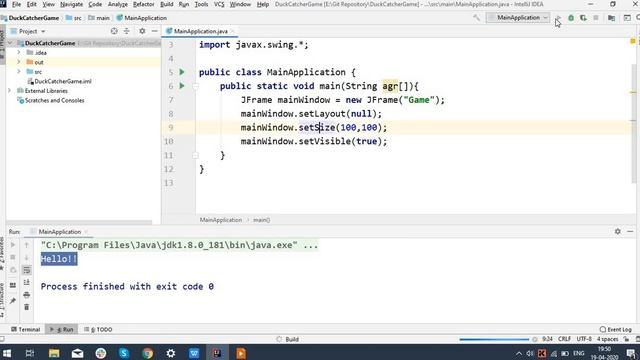The image size is (640, 360).
Task: Collapse DuckCatcherGame project root
Action: 10,43
